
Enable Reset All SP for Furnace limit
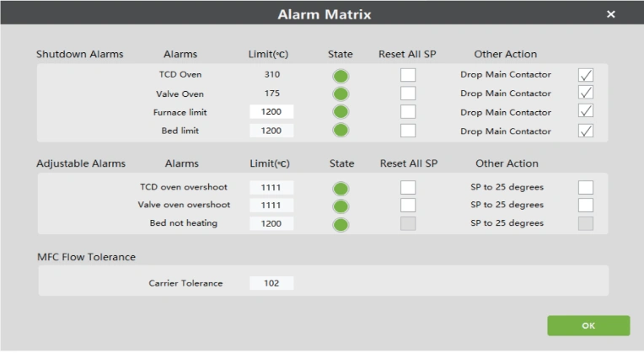[x=408, y=112]
